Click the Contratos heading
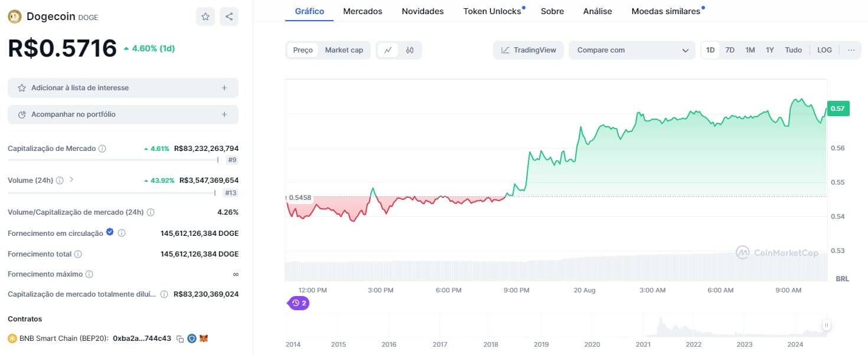The height and width of the screenshot is (355, 868). coord(25,319)
